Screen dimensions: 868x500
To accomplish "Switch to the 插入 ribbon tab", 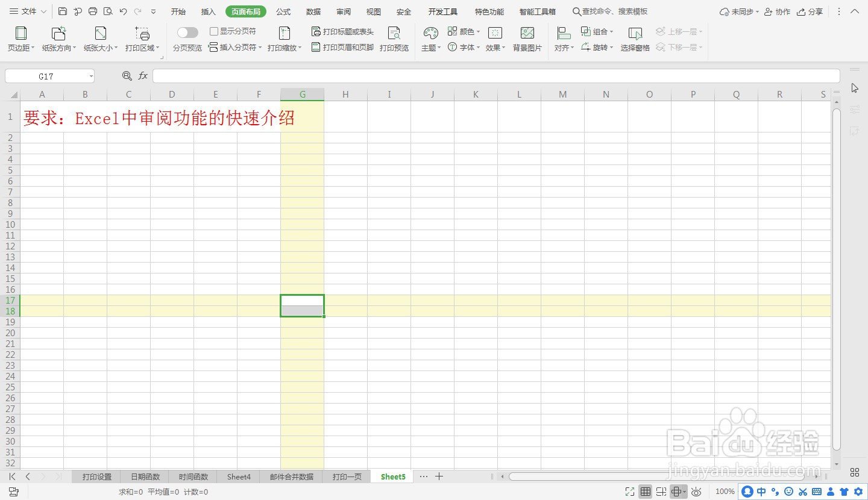I will [209, 11].
